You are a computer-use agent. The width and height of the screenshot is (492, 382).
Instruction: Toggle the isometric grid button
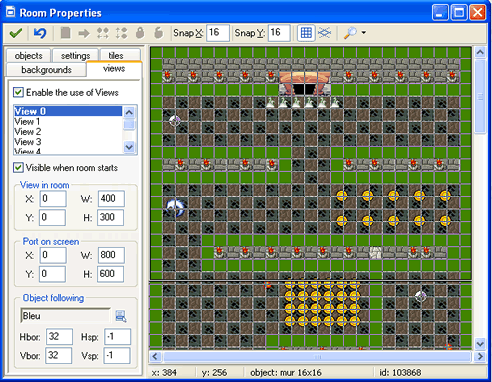tap(324, 33)
